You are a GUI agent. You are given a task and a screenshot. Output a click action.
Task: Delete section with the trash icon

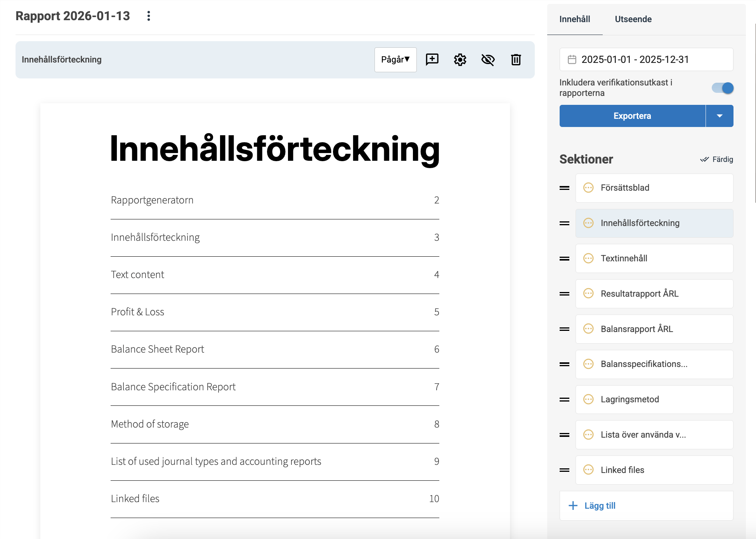tap(516, 59)
